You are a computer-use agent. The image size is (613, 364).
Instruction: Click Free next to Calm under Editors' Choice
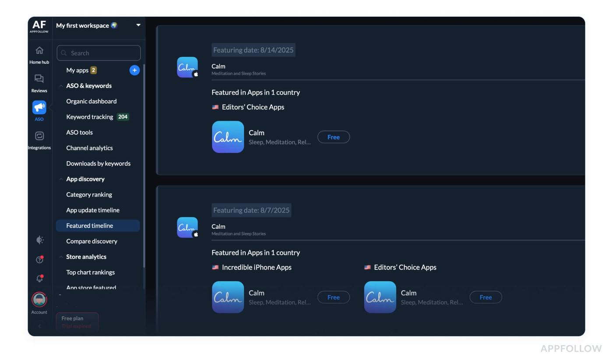click(x=333, y=137)
